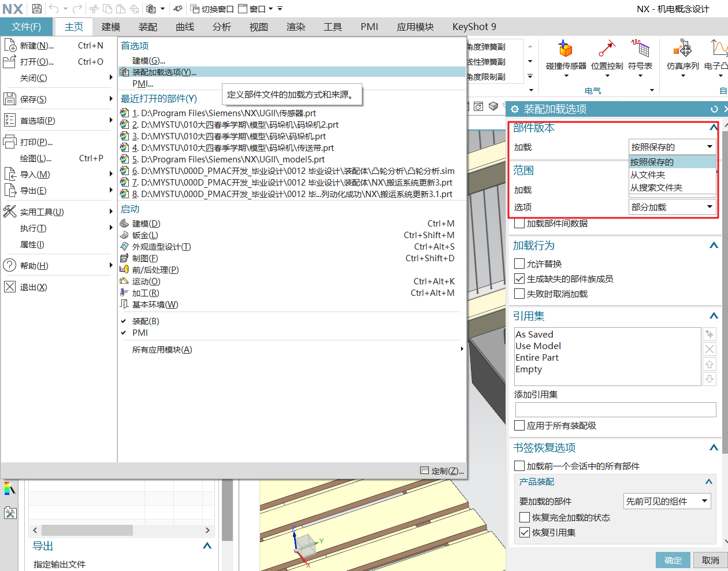
Task: Click the Cut scissors icon in title bar
Action: (94, 9)
